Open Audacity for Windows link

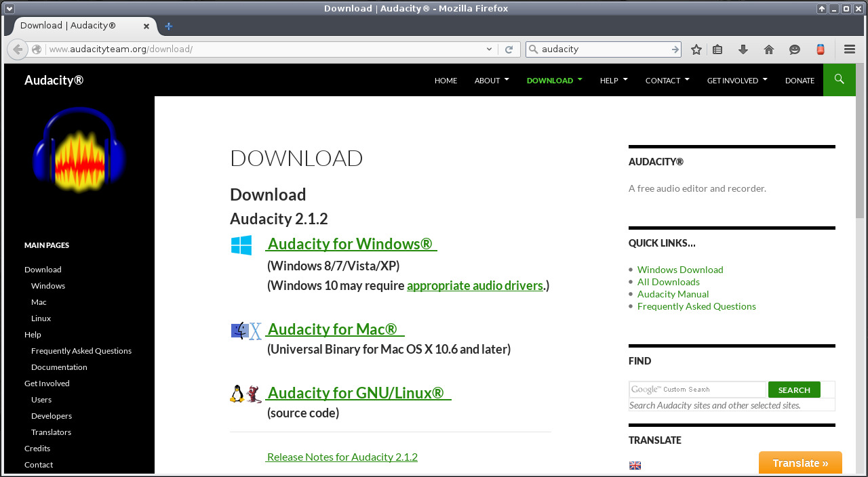pos(351,244)
